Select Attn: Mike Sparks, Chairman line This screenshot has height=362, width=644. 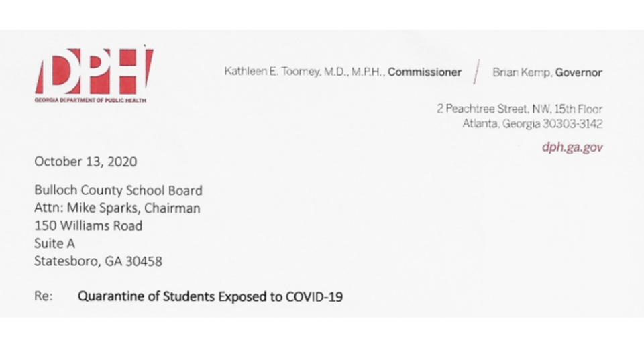coord(117,208)
